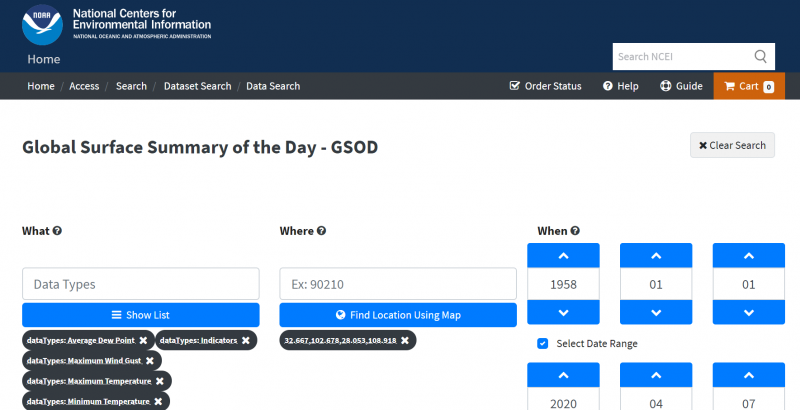Click the Where help question icon

(321, 231)
